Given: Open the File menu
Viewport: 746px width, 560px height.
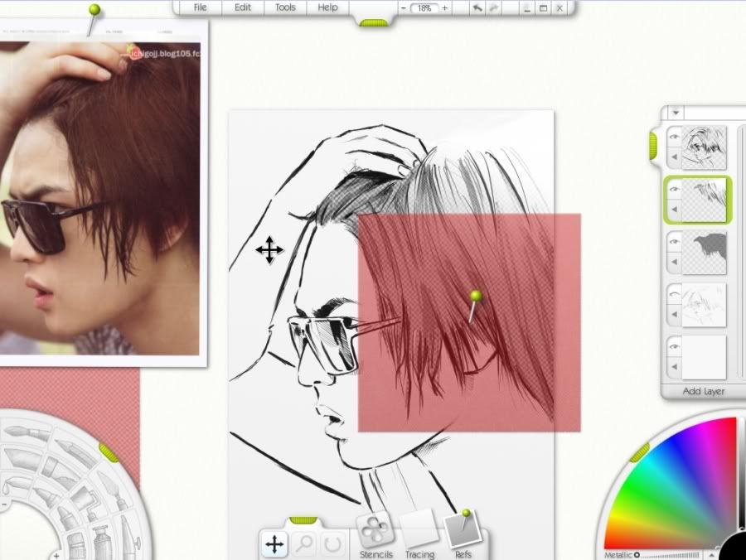Looking at the screenshot, I should point(201,7).
